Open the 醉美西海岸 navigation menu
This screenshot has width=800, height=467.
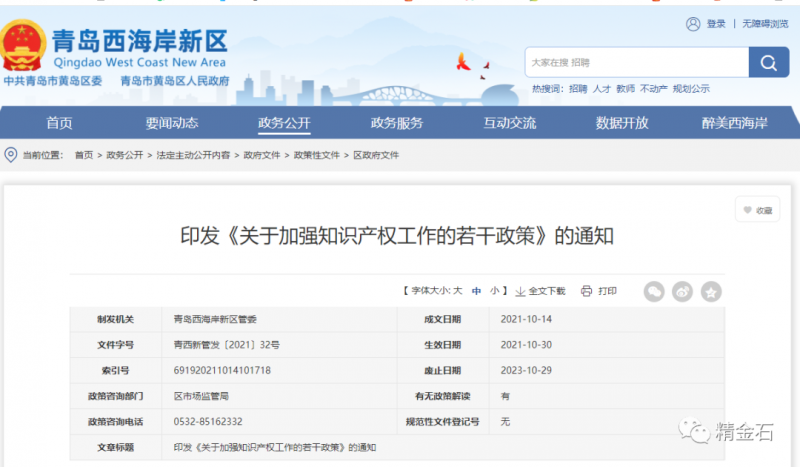pos(734,123)
